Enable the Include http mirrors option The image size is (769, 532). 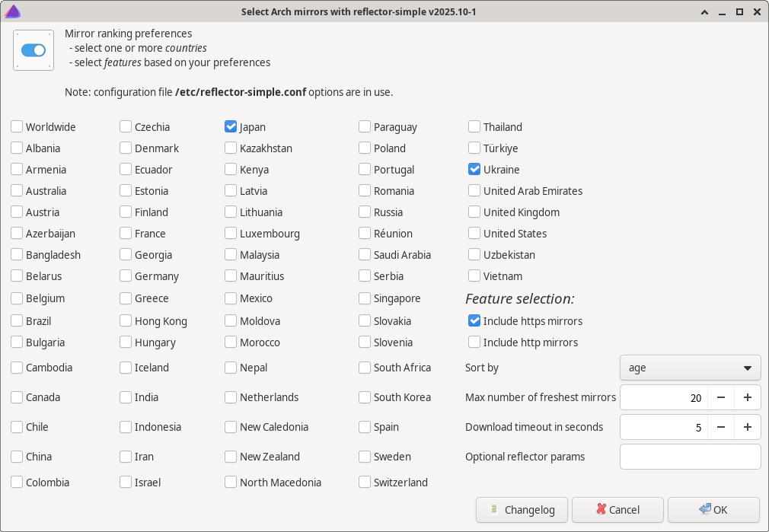(x=474, y=342)
